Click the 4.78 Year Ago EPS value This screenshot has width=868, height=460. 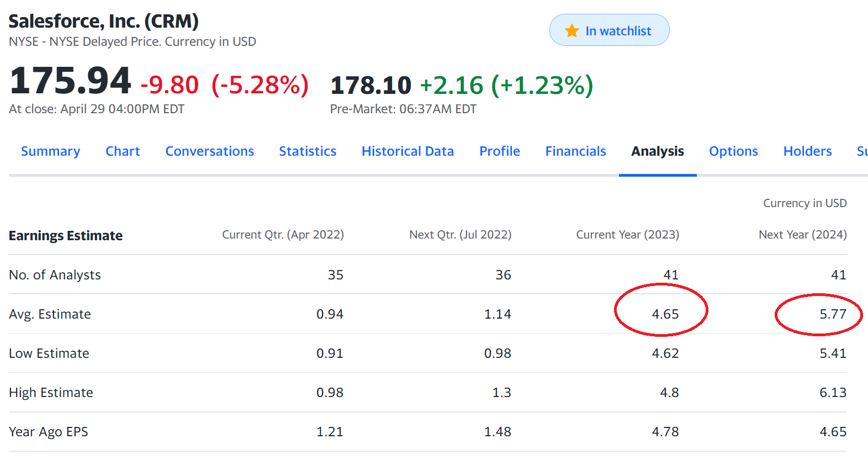pyautogui.click(x=665, y=432)
